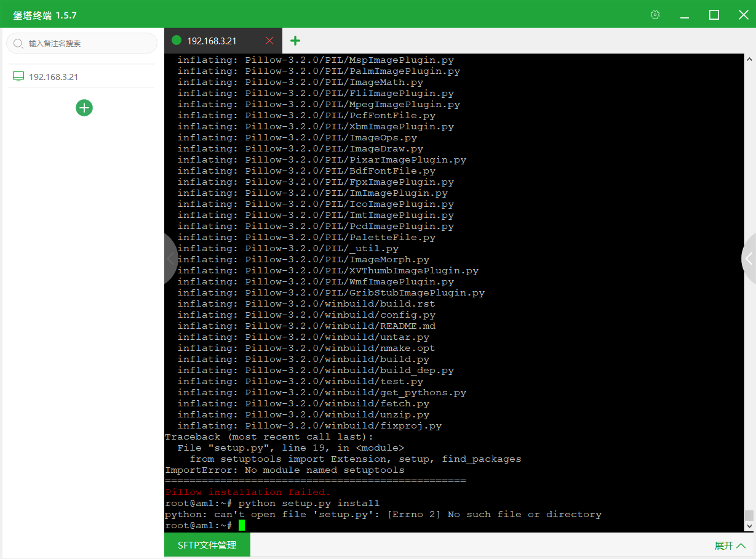Click green connection status dot on tab
Viewport: 756px width, 559px height.
coord(177,41)
